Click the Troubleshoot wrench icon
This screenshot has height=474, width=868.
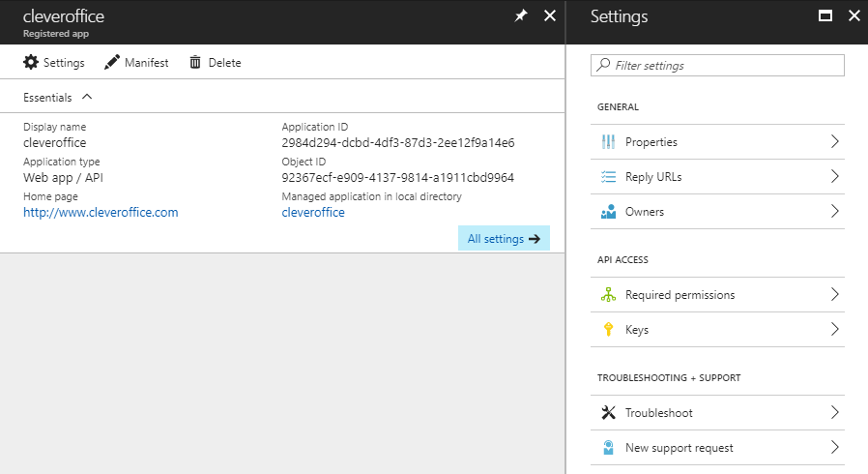[x=608, y=412]
